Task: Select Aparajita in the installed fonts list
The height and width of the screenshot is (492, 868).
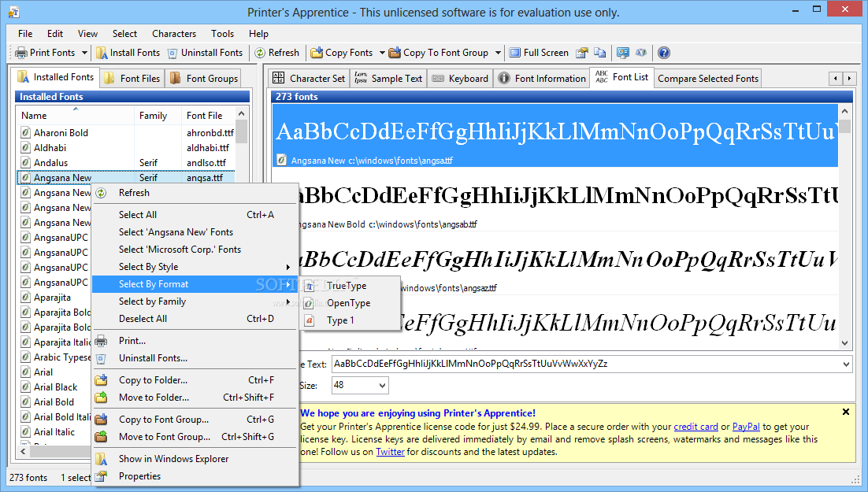Action: (53, 298)
